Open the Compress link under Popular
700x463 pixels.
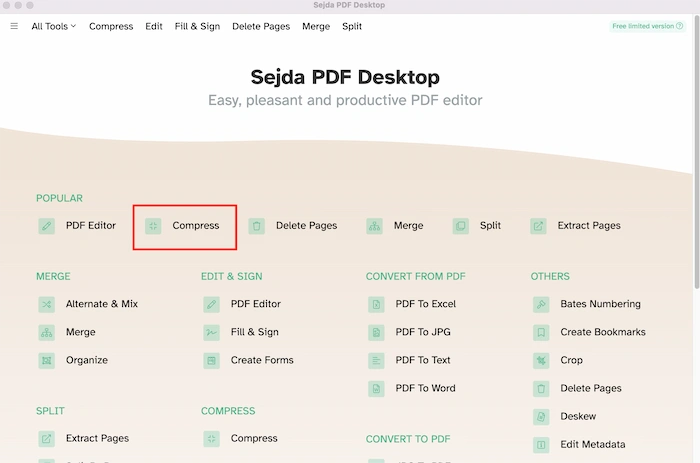(196, 225)
